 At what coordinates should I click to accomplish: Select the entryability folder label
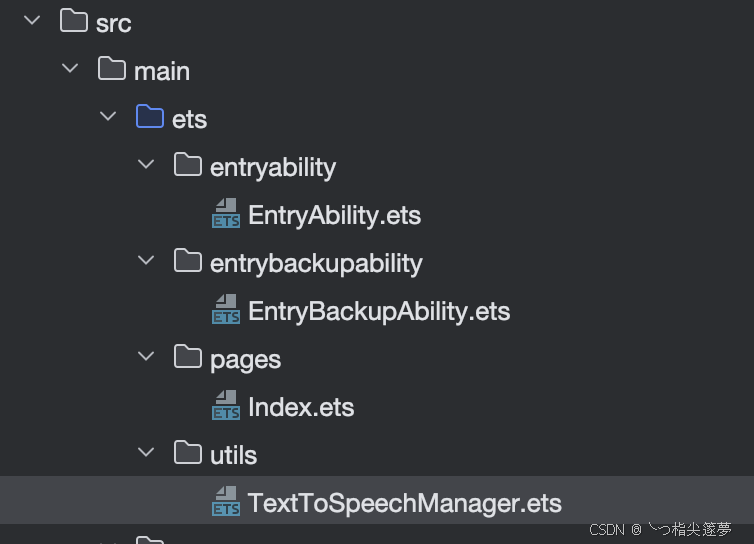pos(273,168)
